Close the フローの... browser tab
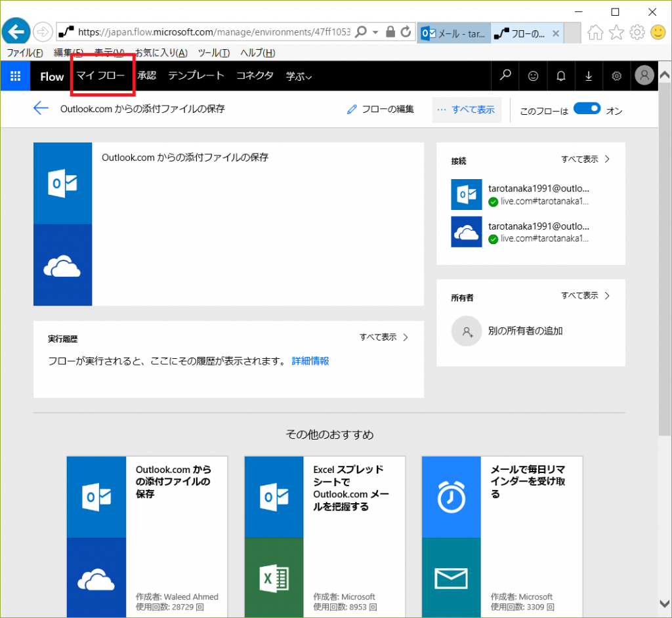 [555, 33]
